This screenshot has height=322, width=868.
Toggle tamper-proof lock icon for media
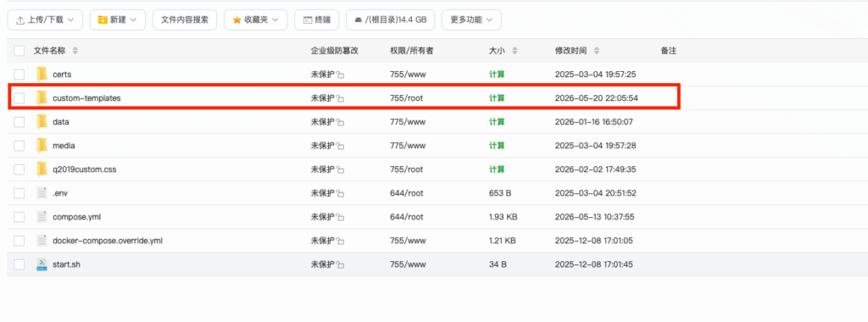coord(341,146)
